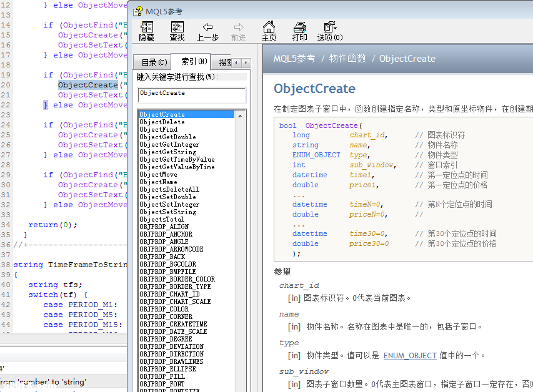The image size is (533, 392).
Task: Click the Forward (前进) arrow icon
Action: click(239, 31)
